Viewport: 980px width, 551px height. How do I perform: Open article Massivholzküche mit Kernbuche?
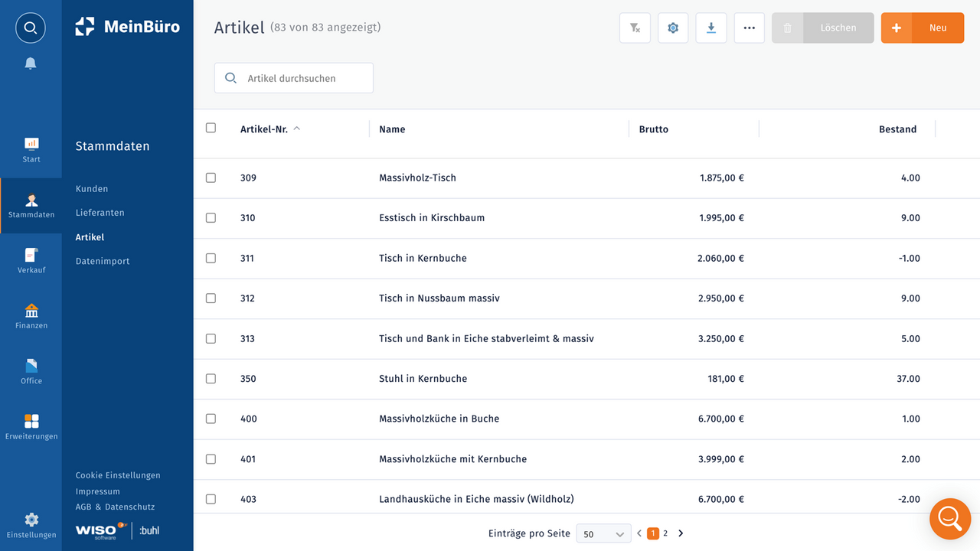pos(452,458)
